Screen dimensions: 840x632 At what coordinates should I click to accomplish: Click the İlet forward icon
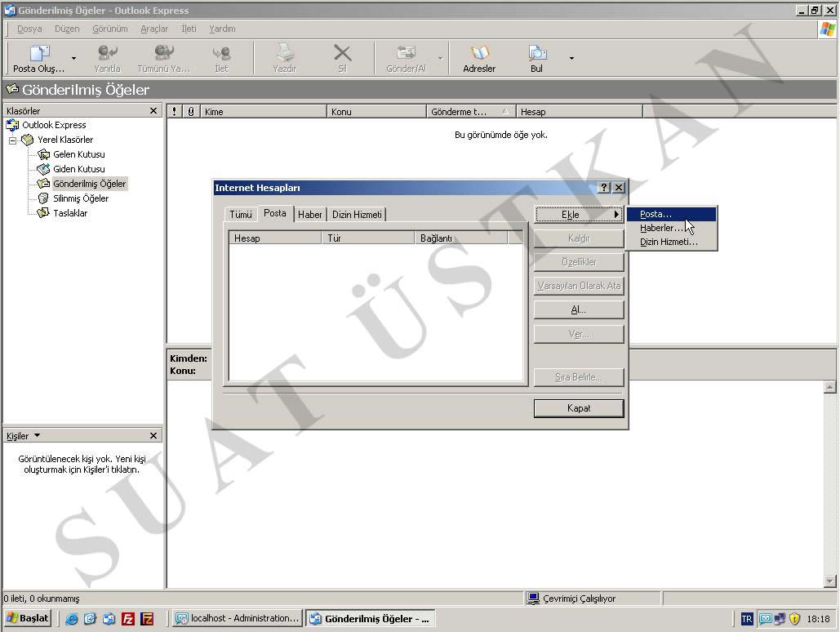(x=221, y=52)
